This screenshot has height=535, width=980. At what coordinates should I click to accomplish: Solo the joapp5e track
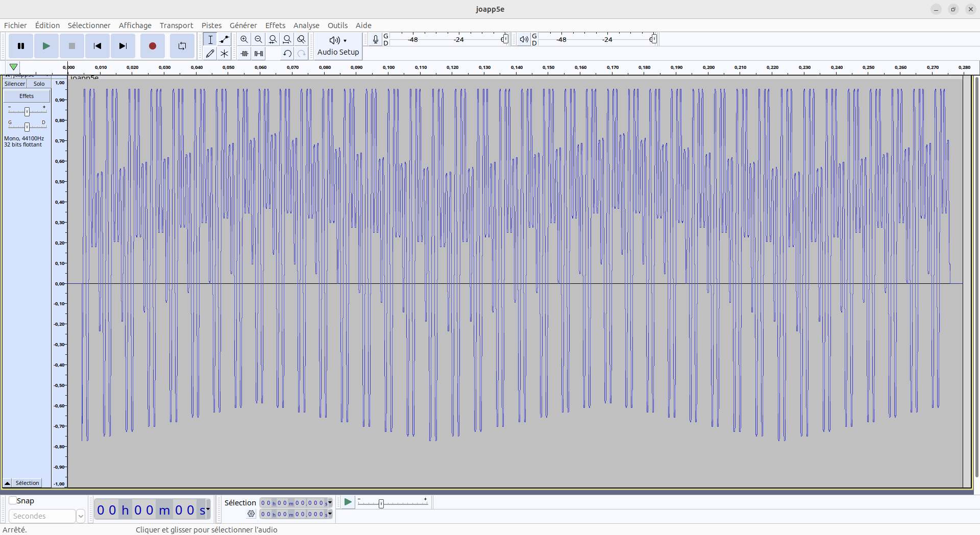click(39, 84)
